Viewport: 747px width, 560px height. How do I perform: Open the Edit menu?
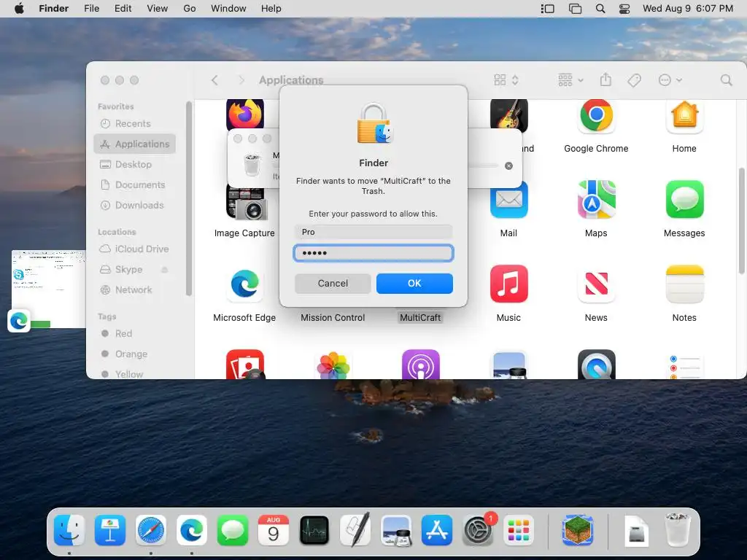[x=123, y=9]
